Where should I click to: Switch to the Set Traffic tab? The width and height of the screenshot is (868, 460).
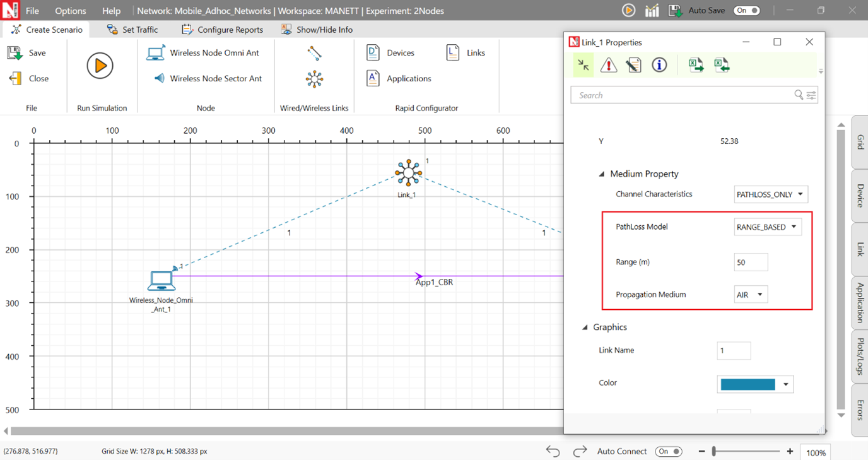[132, 30]
